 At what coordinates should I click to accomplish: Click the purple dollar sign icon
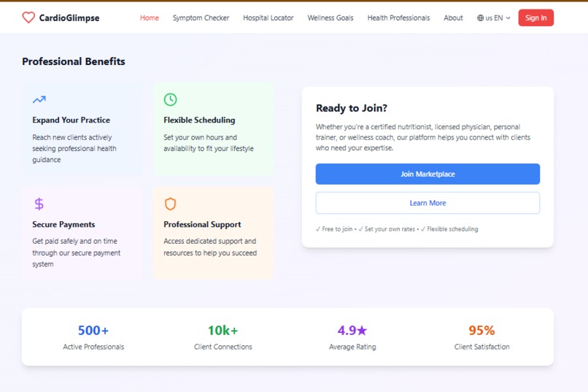coord(39,204)
